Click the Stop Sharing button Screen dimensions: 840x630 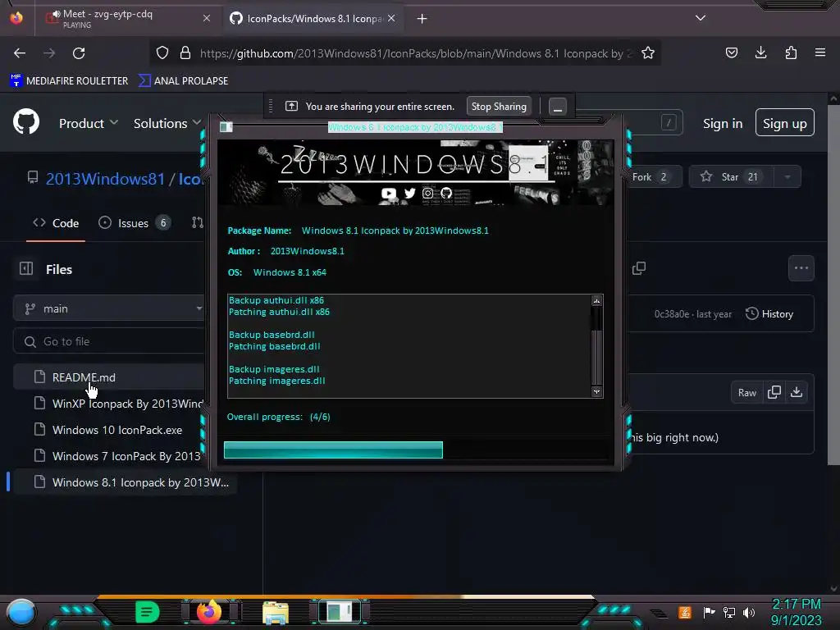coord(499,106)
